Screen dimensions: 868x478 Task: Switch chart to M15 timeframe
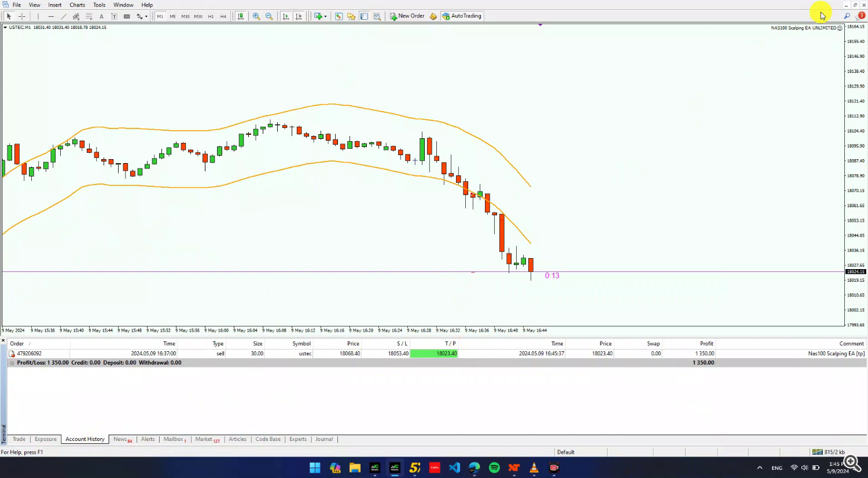tap(185, 16)
